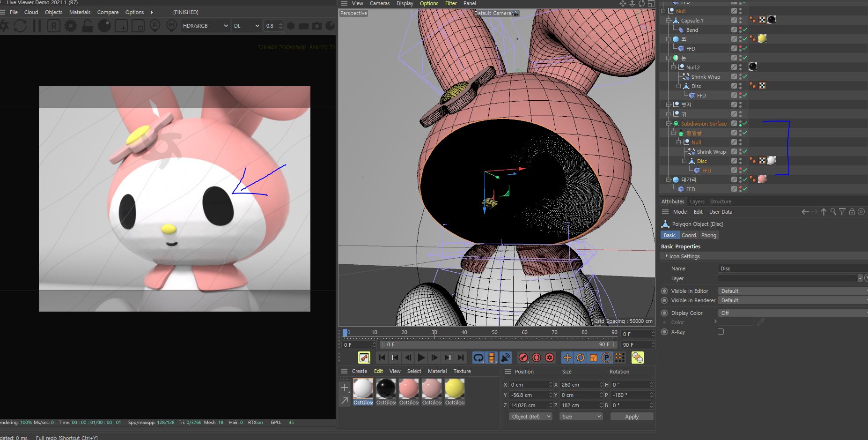Open the Filter menu in viewport
Screen dimensions: 868x440
point(451,3)
